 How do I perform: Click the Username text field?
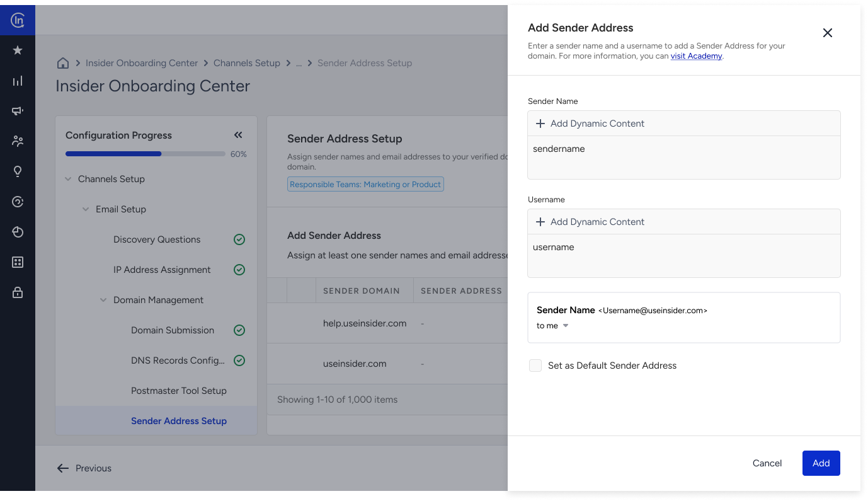tap(684, 255)
